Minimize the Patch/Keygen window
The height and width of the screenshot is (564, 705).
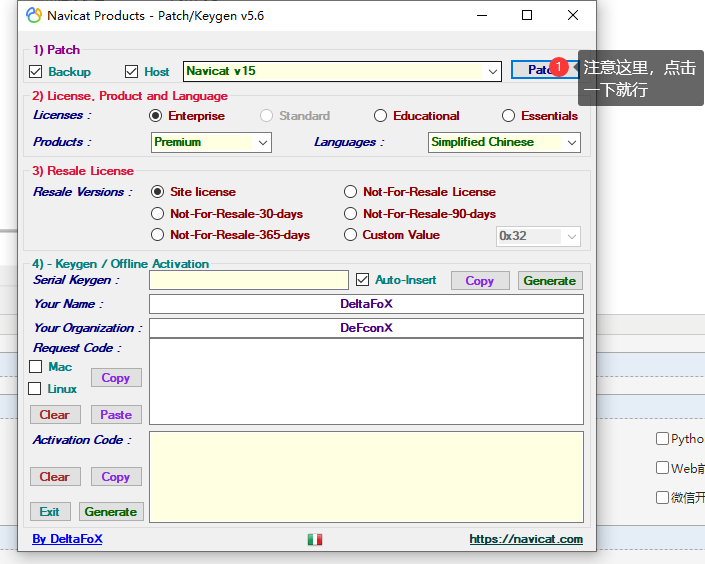[x=482, y=15]
